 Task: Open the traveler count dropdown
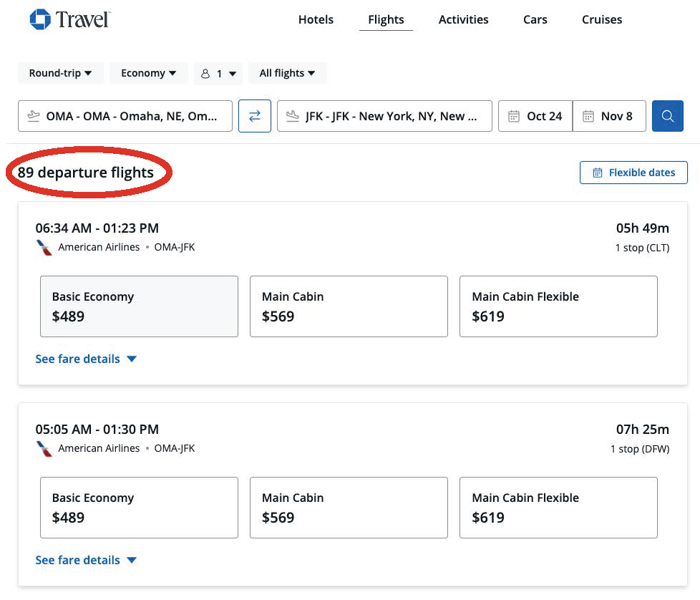tap(218, 74)
